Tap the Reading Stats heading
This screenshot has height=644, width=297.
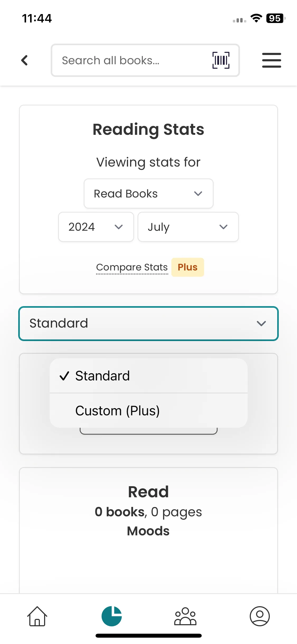click(x=148, y=130)
